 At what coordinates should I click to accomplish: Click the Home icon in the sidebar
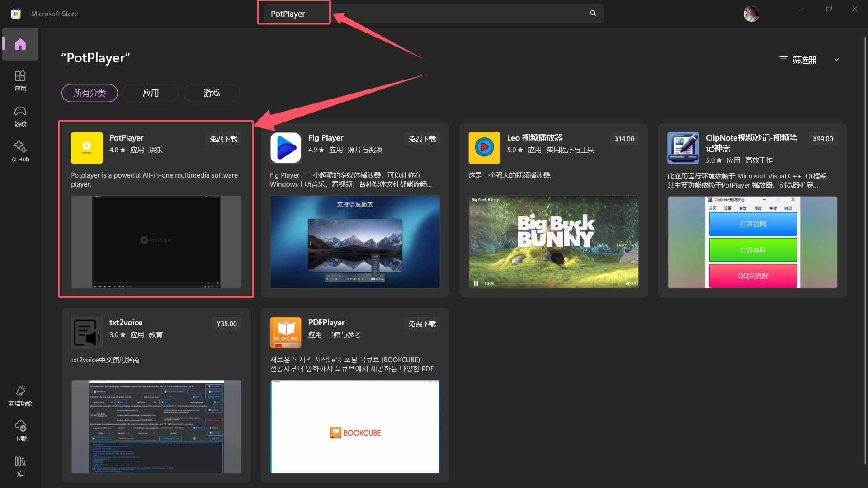(x=20, y=44)
